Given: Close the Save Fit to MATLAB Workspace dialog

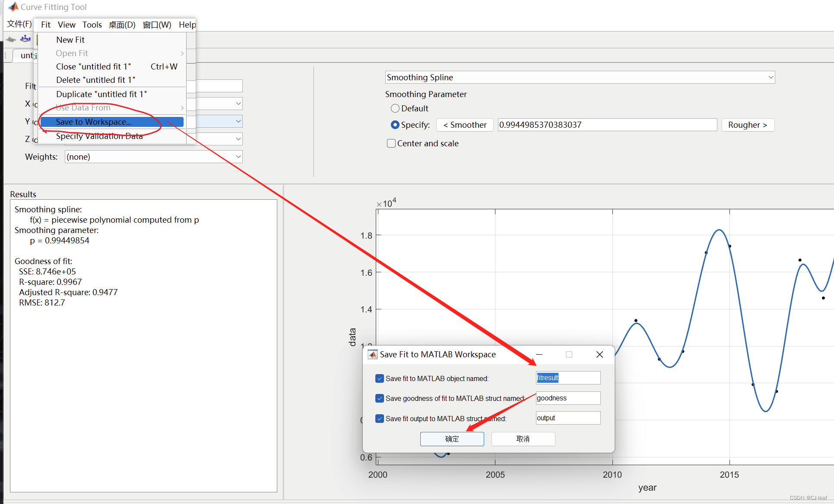Looking at the screenshot, I should (x=599, y=354).
